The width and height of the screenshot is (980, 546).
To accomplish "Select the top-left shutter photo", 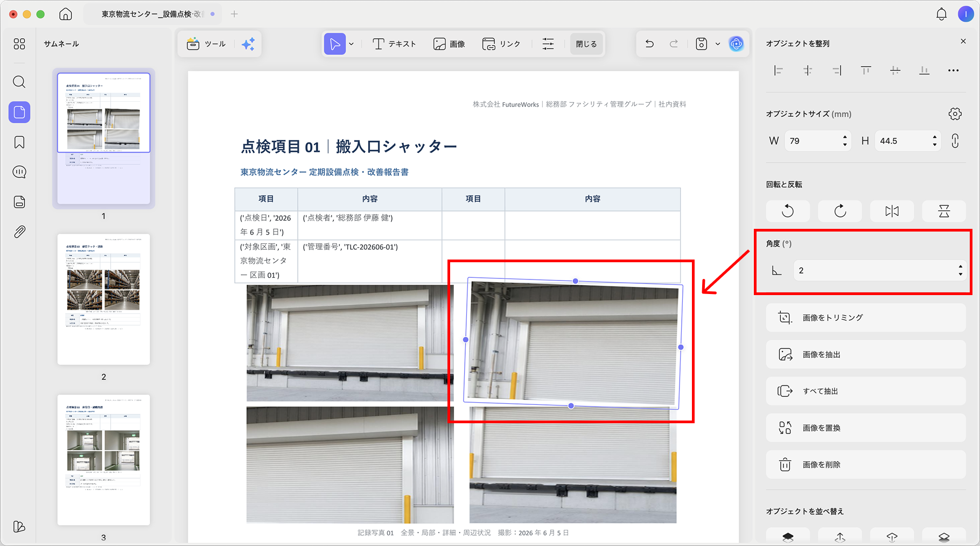I will click(x=350, y=343).
